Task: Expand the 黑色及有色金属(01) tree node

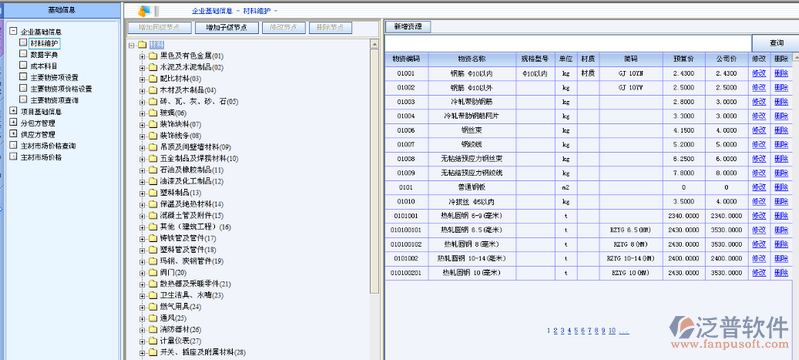Action: (x=142, y=56)
